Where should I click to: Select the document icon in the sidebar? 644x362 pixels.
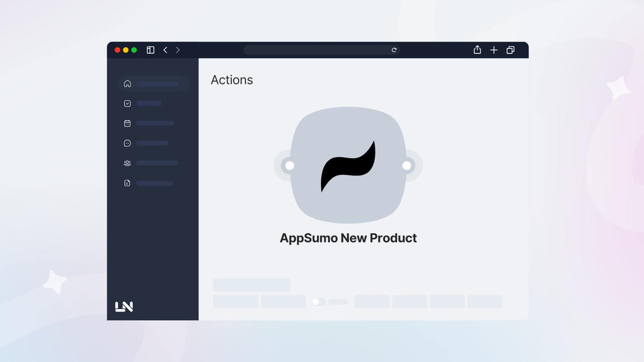127,183
